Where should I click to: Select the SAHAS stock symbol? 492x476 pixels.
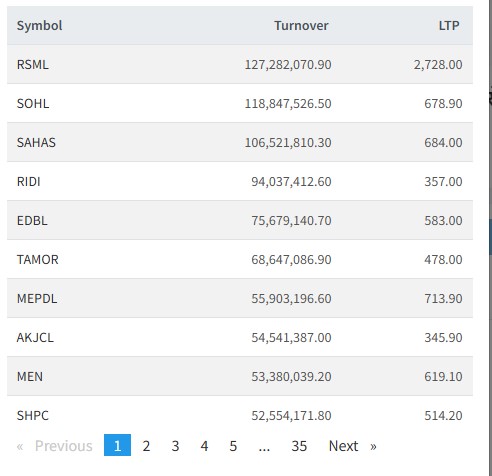pos(36,142)
